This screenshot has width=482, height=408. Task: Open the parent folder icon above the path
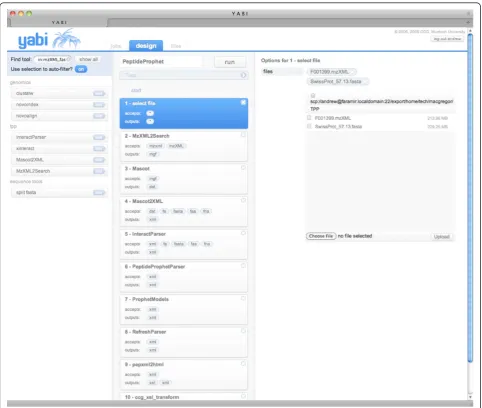point(313,96)
